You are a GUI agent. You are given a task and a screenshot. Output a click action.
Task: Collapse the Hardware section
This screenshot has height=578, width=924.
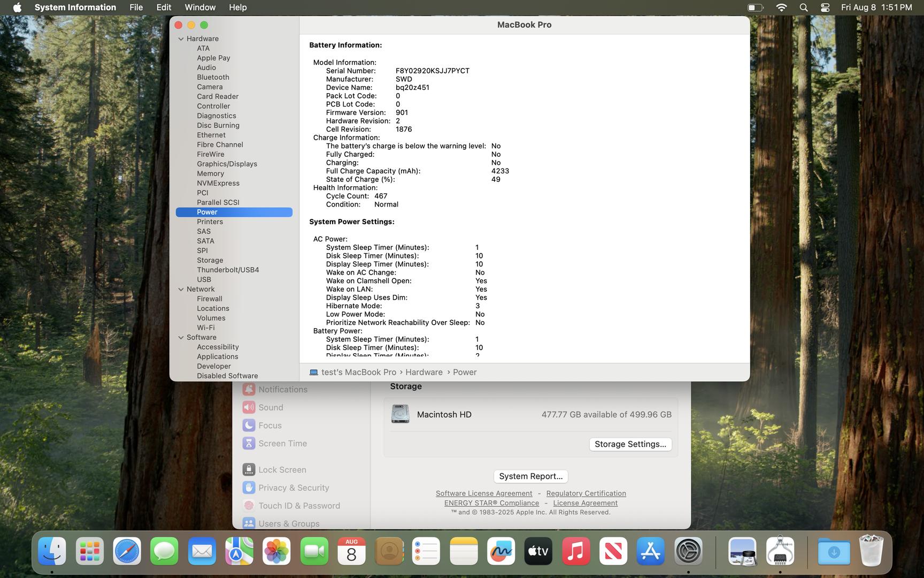coord(181,39)
